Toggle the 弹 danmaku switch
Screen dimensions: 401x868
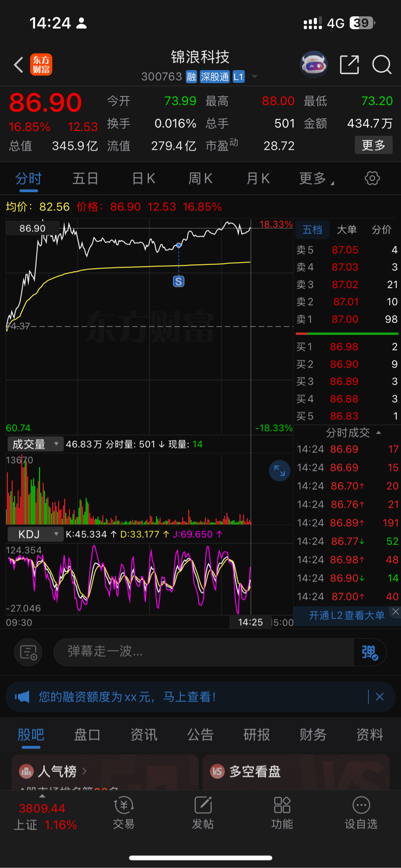(x=370, y=652)
